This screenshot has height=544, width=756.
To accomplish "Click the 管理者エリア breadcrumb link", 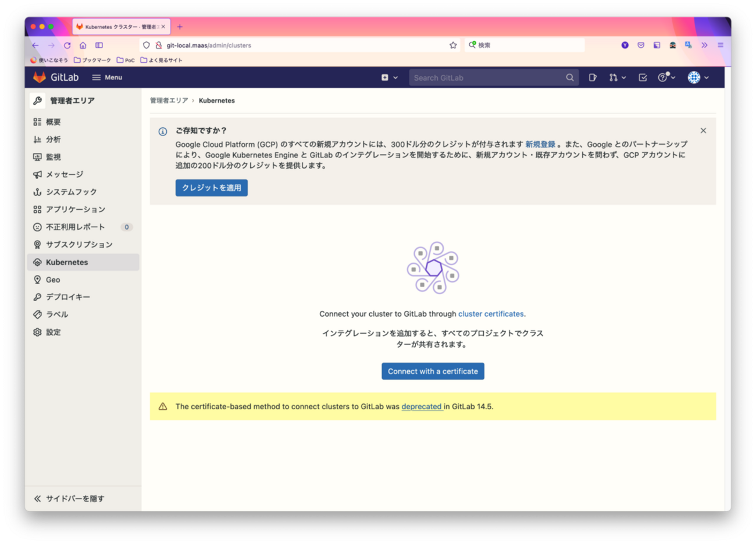I will click(169, 101).
